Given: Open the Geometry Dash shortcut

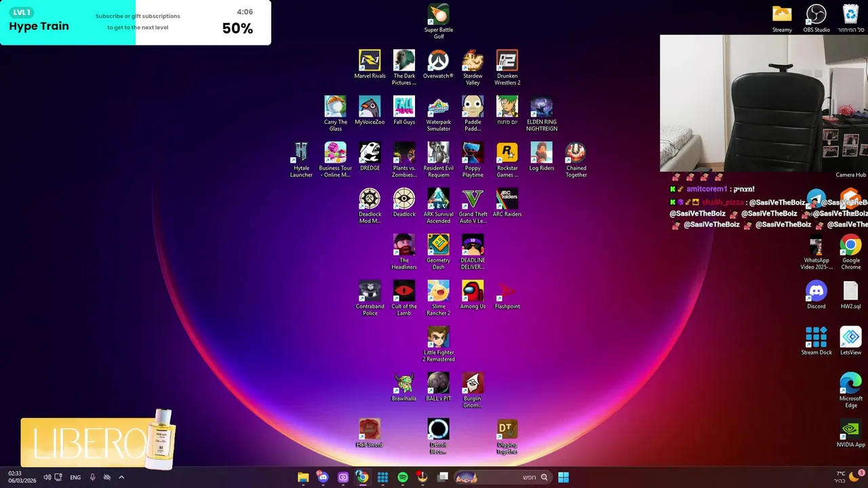Looking at the screenshot, I should [x=438, y=251].
